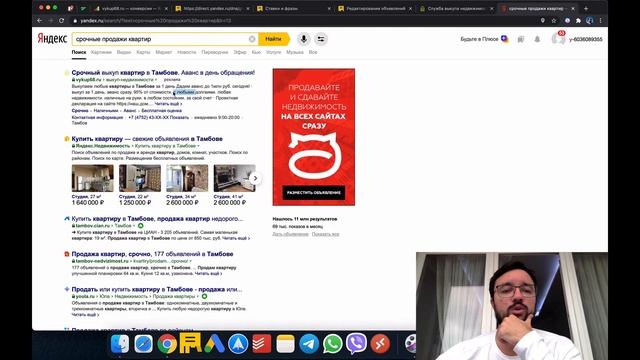The height and width of the screenshot is (360, 640).
Task: Open Finder from the dock
Action: [120, 344]
